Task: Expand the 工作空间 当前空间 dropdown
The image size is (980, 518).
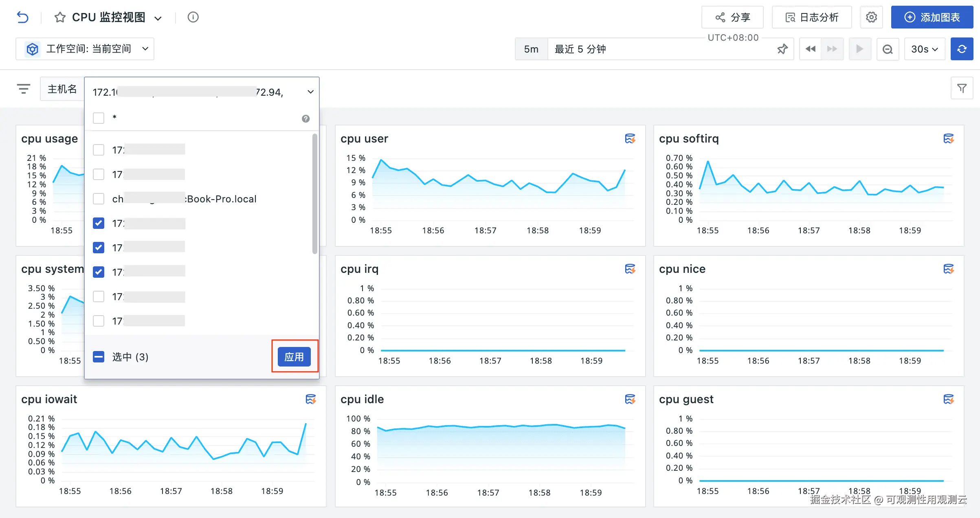Action: point(85,49)
